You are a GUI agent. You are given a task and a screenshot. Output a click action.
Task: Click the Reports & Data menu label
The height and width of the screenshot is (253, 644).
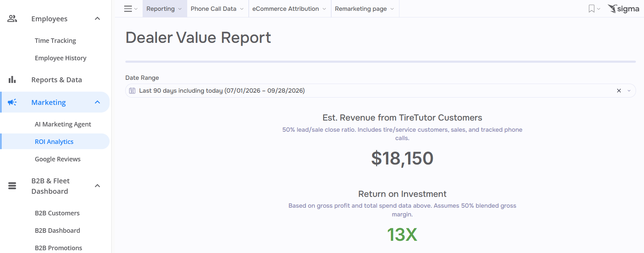click(x=57, y=79)
